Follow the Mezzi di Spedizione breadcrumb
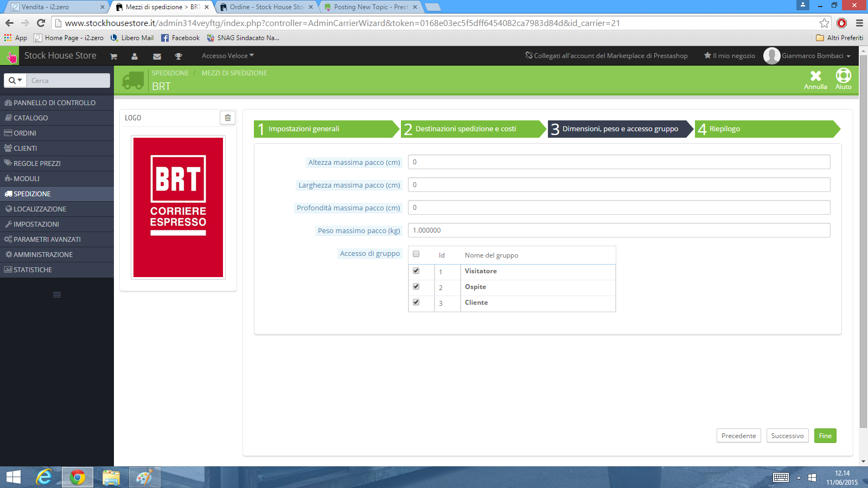This screenshot has width=868, height=488. (234, 73)
